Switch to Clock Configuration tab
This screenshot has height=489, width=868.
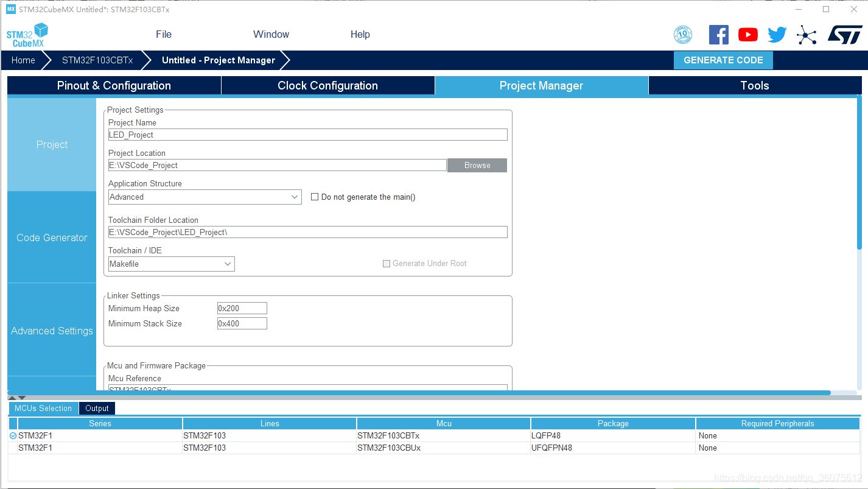[327, 85]
